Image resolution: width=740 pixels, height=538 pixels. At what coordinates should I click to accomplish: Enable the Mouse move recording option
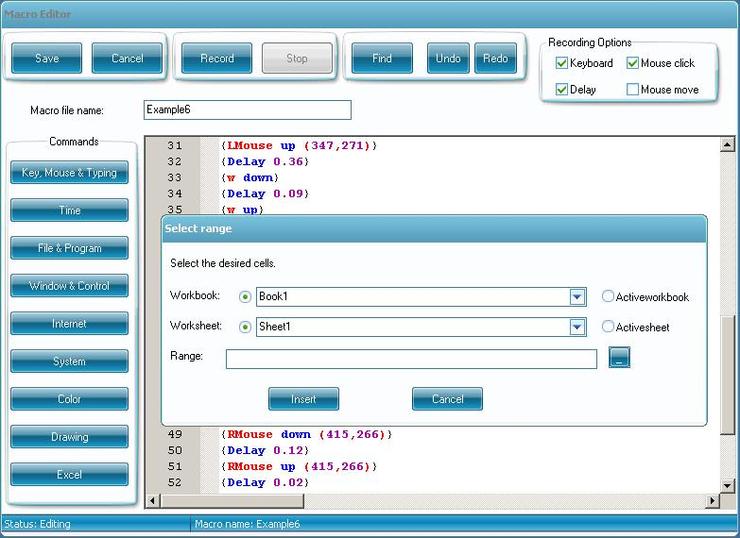click(633, 90)
